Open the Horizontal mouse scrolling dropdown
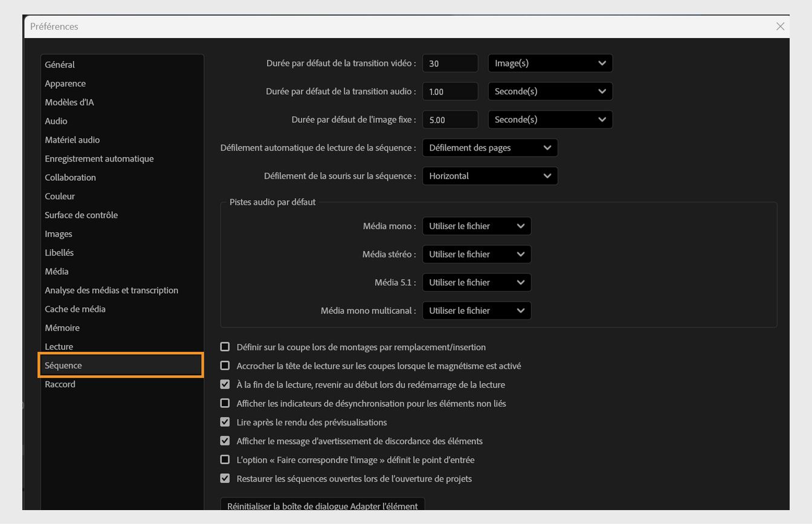The height and width of the screenshot is (524, 812). point(490,176)
